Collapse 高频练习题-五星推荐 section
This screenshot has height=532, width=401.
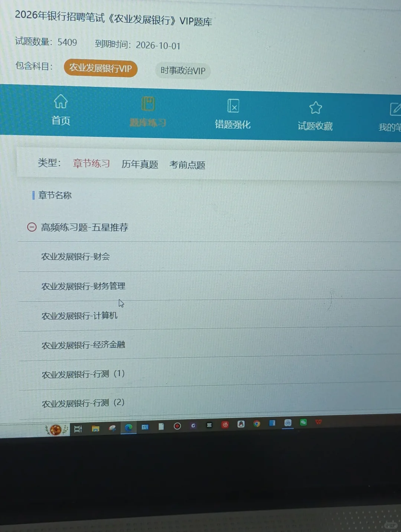[x=32, y=227]
